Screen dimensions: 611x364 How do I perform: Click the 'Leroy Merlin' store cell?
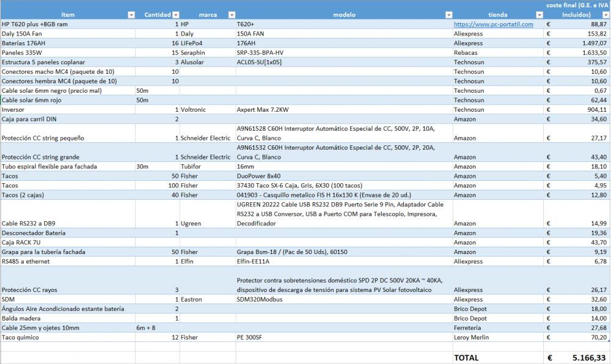pos(498,338)
